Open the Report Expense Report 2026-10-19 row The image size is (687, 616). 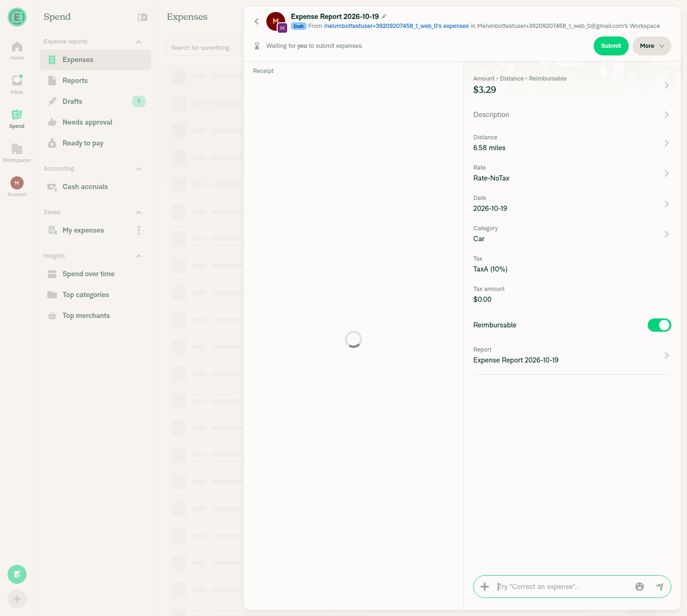(x=572, y=355)
